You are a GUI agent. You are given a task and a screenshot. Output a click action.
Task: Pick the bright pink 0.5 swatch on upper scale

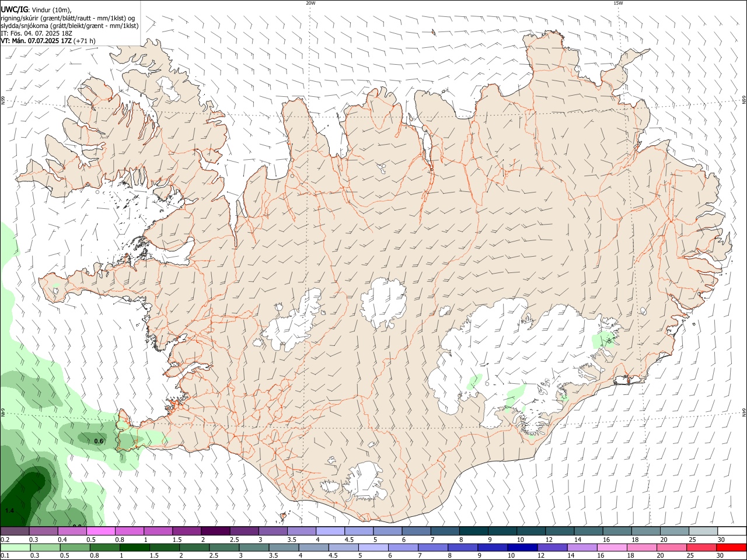[x=100, y=531]
